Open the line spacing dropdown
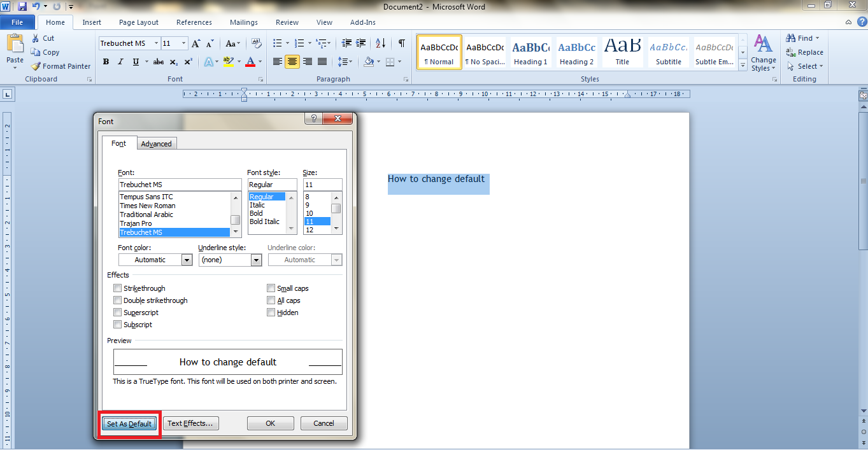868x450 pixels. point(345,62)
